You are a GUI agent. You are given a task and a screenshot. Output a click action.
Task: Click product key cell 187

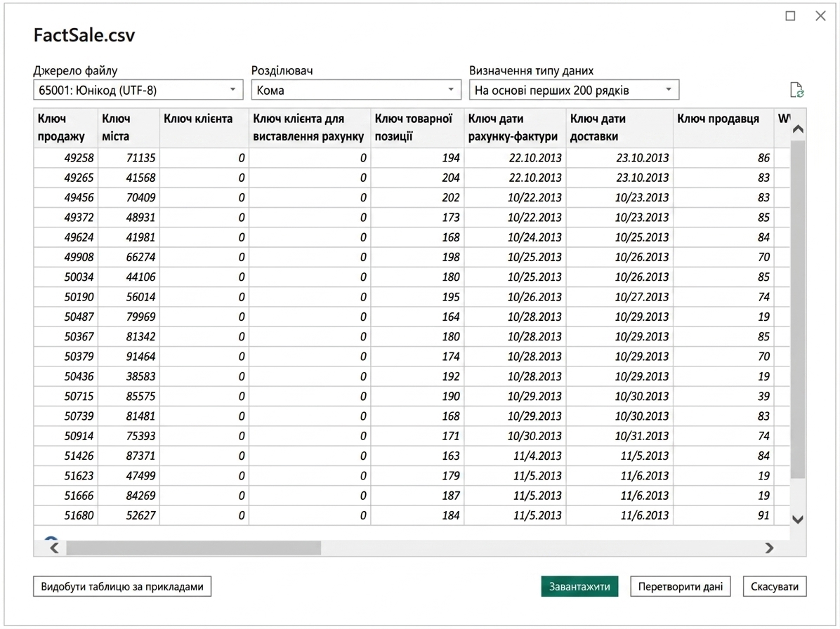point(417,495)
